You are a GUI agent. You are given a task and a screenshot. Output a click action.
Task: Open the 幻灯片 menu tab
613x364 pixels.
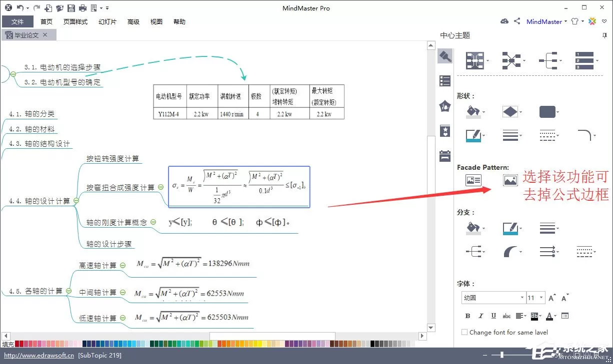click(107, 22)
